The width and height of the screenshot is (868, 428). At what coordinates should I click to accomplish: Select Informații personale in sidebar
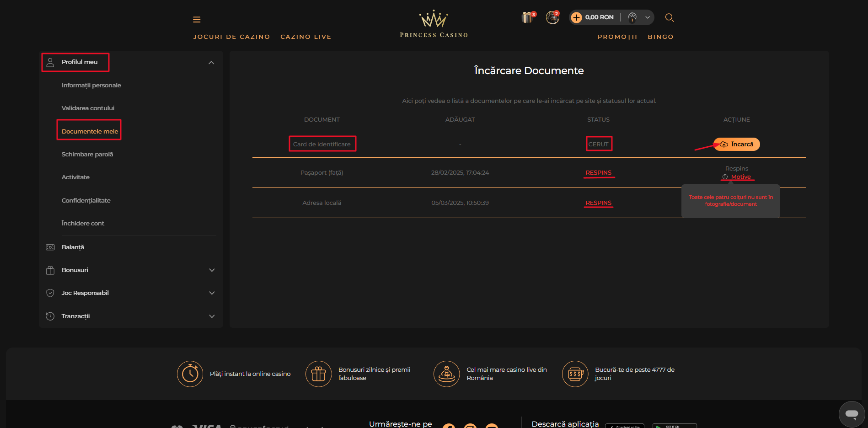pos(91,86)
